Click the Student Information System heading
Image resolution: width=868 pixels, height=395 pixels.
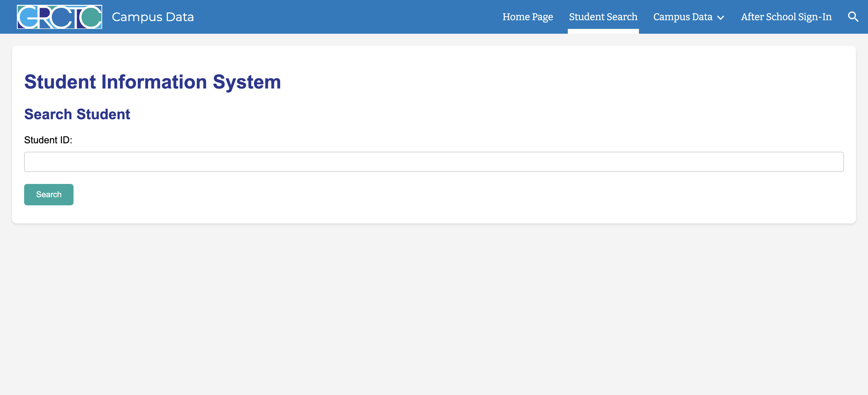(153, 82)
